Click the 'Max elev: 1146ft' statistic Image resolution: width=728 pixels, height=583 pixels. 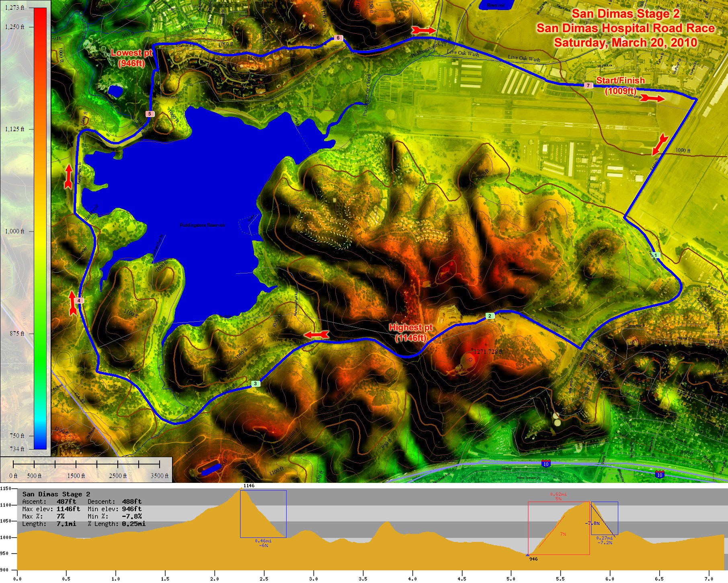[51, 509]
